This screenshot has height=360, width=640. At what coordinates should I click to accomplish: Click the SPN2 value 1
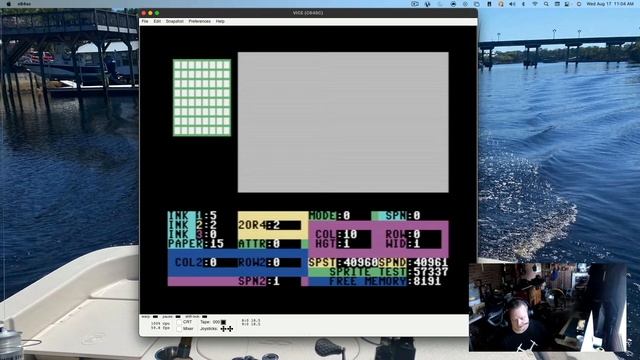click(276, 281)
